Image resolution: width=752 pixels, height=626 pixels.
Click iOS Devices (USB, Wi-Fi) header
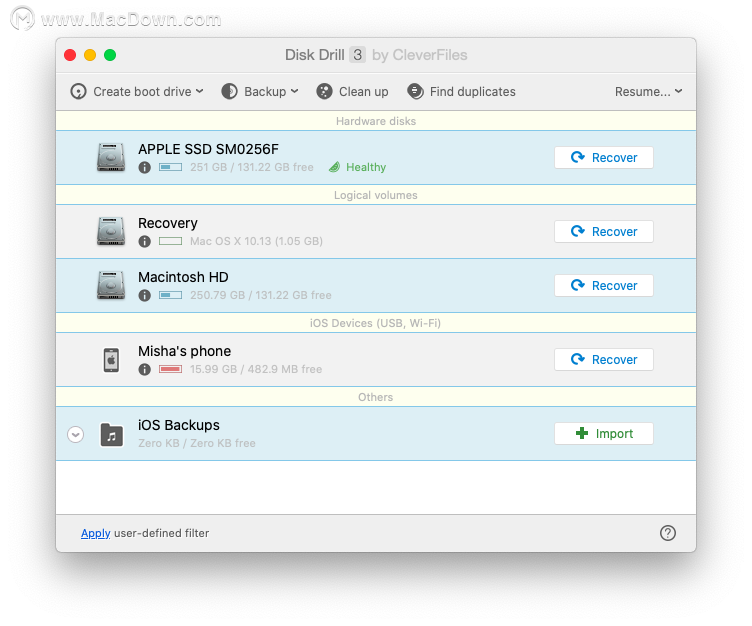[376, 323]
